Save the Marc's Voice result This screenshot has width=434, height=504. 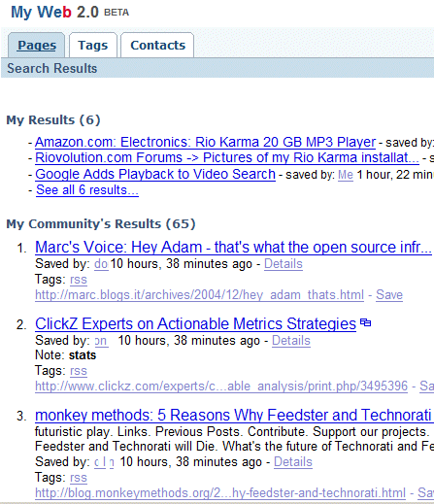coord(389,295)
